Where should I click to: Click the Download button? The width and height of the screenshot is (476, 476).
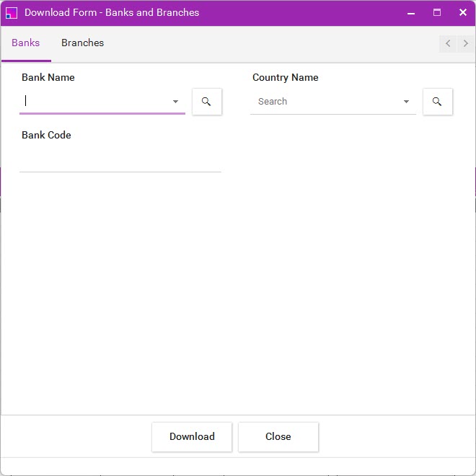(192, 436)
